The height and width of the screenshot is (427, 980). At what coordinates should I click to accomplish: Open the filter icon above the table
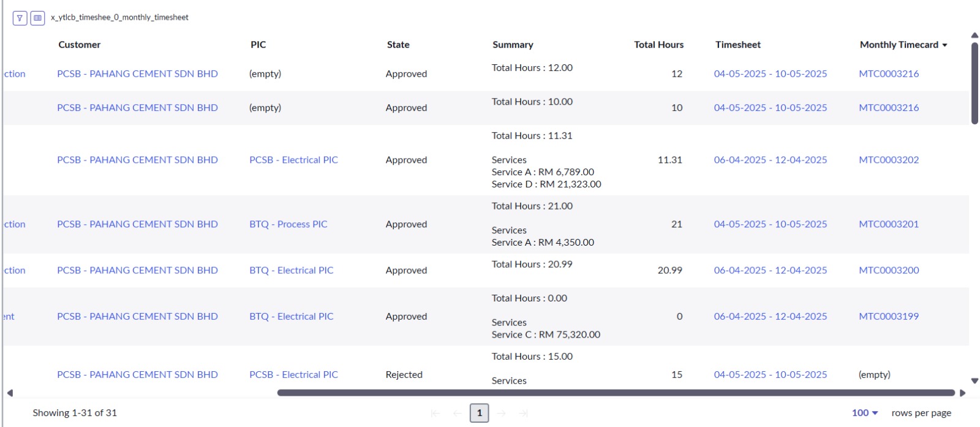[20, 18]
